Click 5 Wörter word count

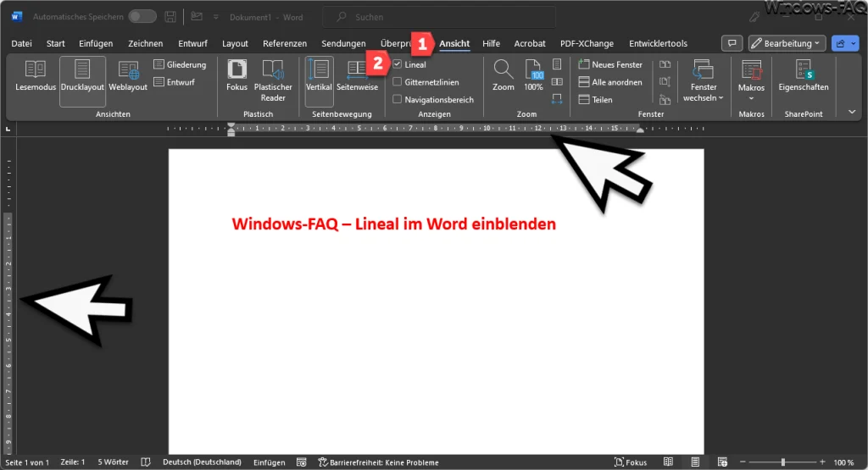coord(113,462)
